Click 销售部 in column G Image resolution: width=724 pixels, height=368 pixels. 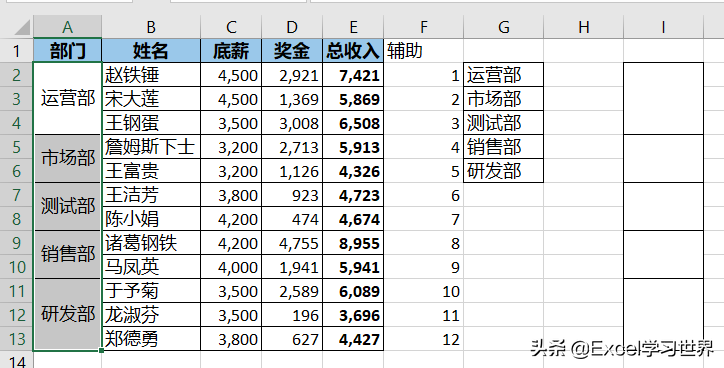click(x=503, y=147)
